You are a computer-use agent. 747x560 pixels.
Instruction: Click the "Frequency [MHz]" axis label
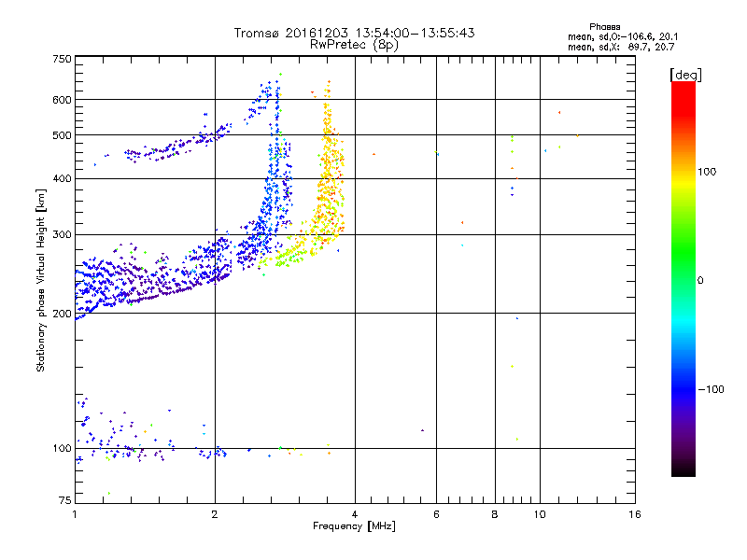354,526
